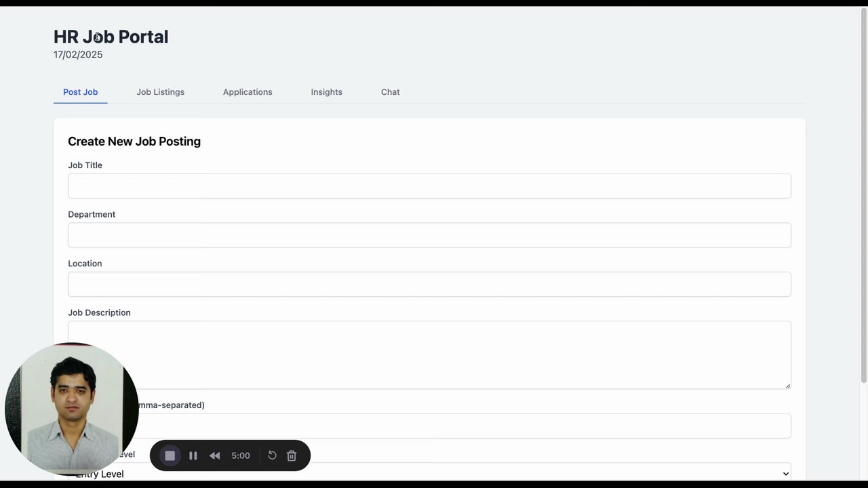Open the Post Job tab
This screenshot has width=868, height=488.
[x=81, y=92]
